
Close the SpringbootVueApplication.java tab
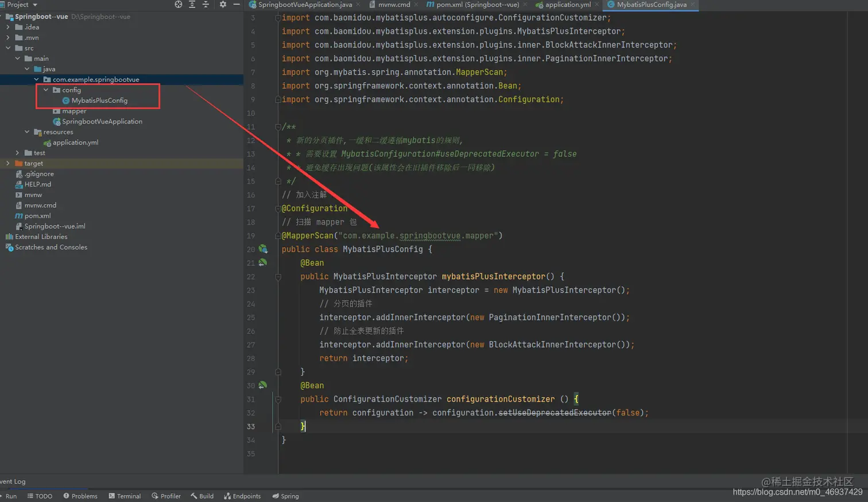358,5
